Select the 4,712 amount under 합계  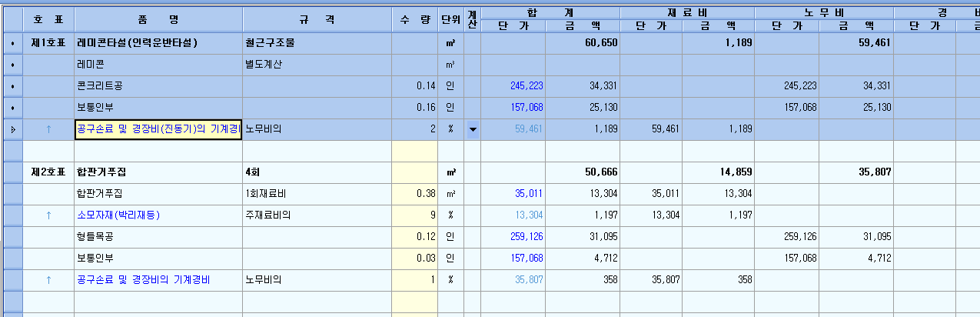coord(583,259)
